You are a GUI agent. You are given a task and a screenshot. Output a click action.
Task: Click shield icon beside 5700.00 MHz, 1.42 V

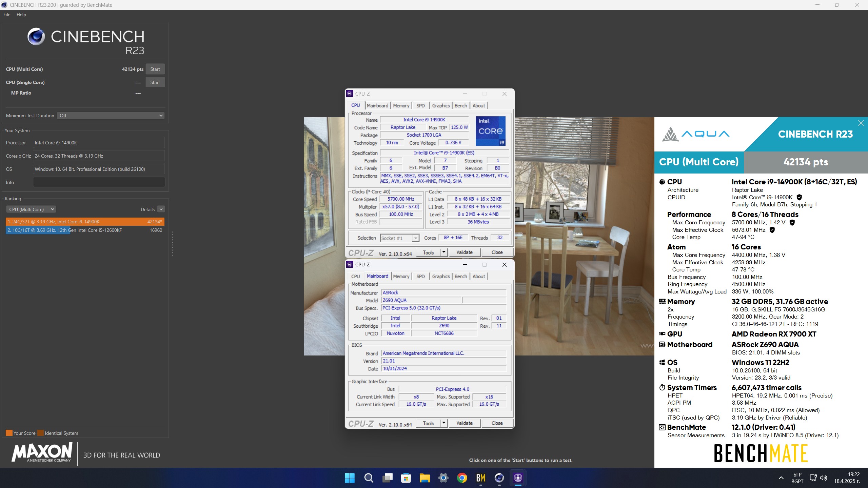(792, 222)
